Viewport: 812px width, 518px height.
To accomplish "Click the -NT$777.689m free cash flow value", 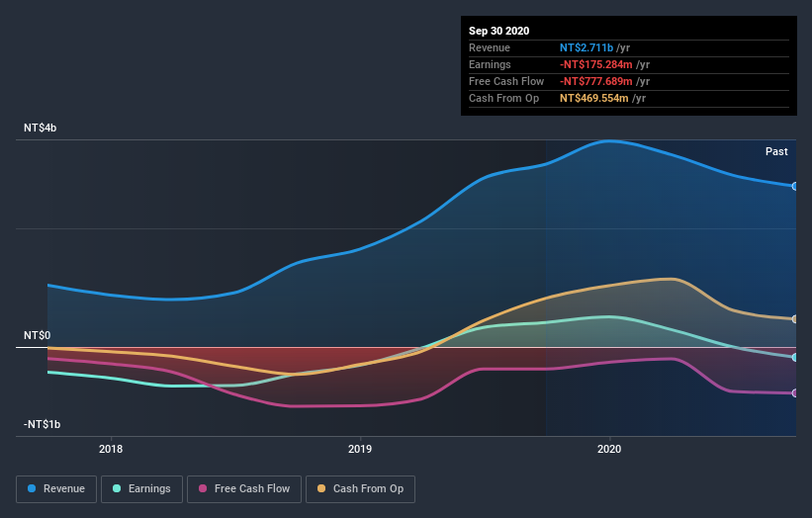I will [x=596, y=81].
